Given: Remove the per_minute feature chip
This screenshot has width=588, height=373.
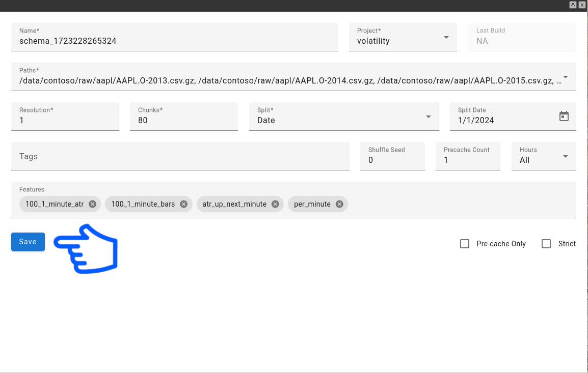Looking at the screenshot, I should pos(339,204).
